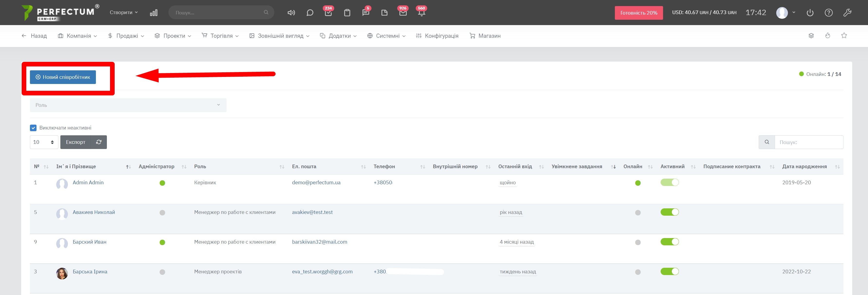The width and height of the screenshot is (868, 295).
Task: Click the 'Новий співробітник' button
Action: pos(63,77)
